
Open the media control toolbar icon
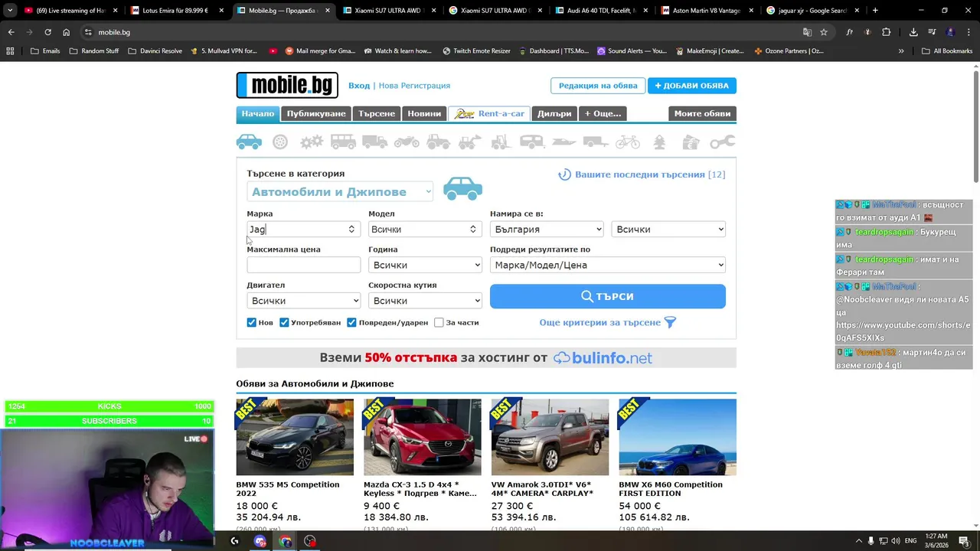coord(932,32)
